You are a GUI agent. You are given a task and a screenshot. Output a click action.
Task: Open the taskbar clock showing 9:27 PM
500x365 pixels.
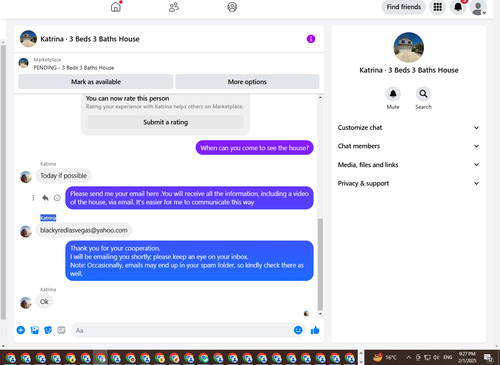tap(467, 357)
